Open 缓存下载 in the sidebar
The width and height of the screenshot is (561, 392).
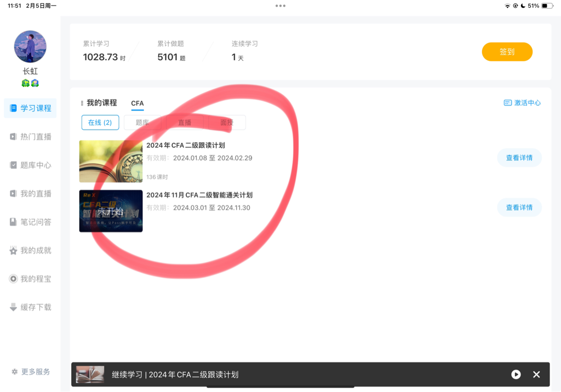(31, 307)
